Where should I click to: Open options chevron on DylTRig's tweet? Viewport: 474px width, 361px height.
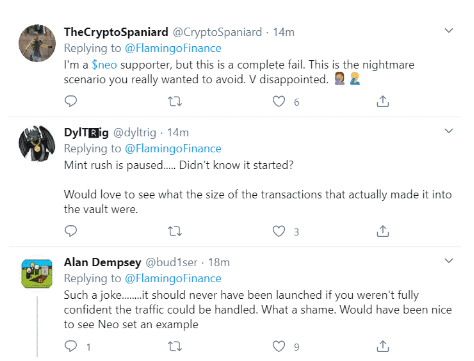(x=449, y=131)
